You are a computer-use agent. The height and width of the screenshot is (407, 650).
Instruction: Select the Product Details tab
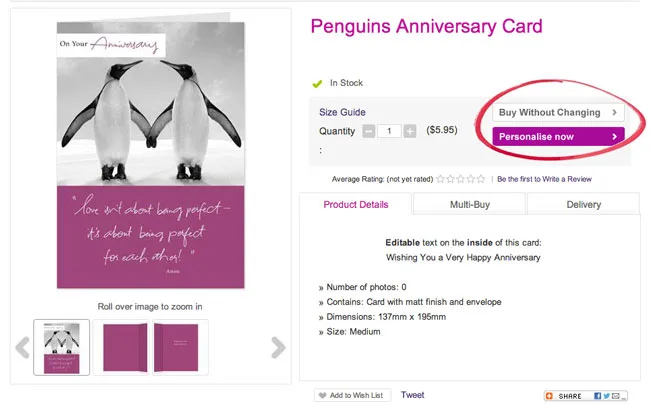pyautogui.click(x=356, y=204)
